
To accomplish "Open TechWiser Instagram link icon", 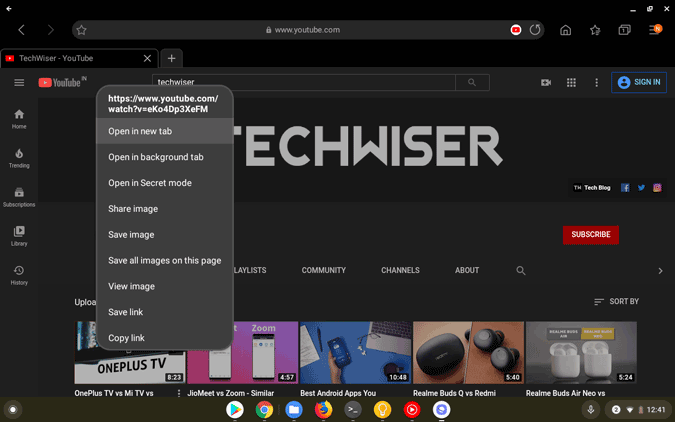I will point(657,187).
